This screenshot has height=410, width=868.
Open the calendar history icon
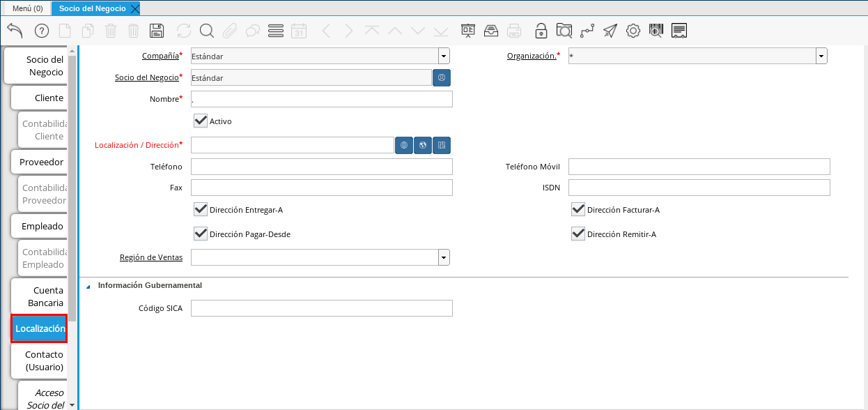299,31
